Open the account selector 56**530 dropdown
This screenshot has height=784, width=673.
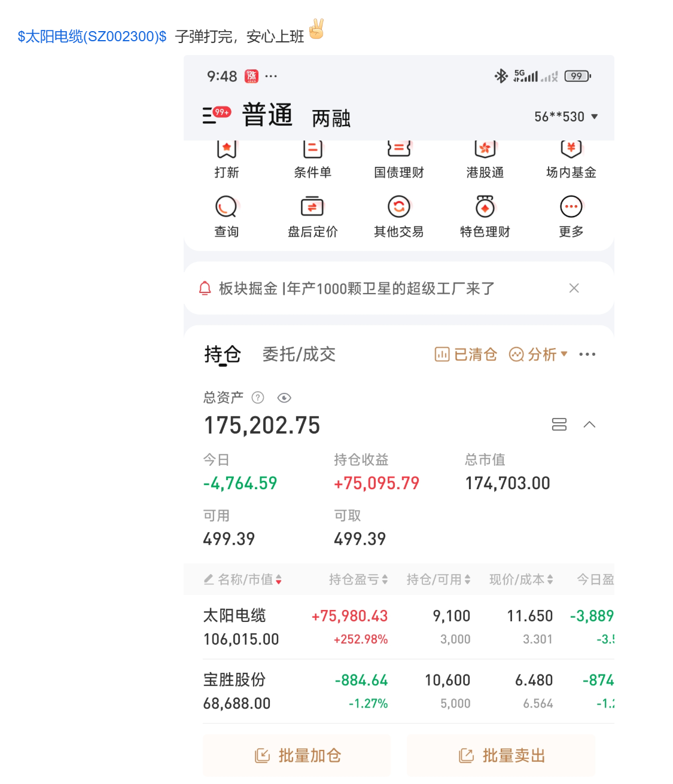pyautogui.click(x=566, y=117)
